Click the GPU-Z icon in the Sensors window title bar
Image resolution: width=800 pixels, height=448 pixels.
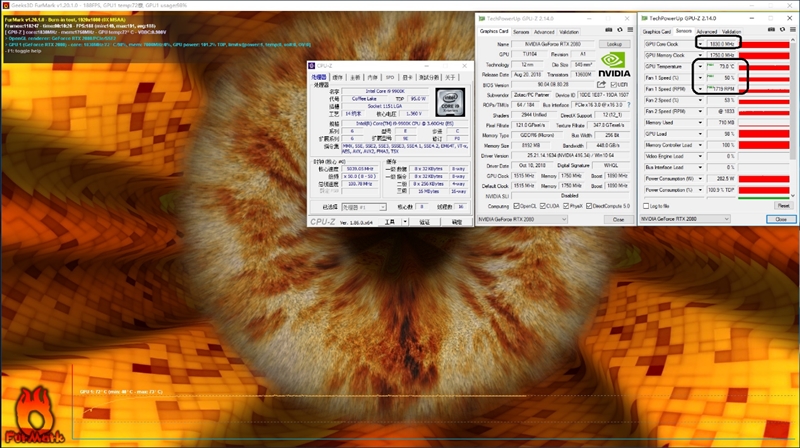coord(644,18)
